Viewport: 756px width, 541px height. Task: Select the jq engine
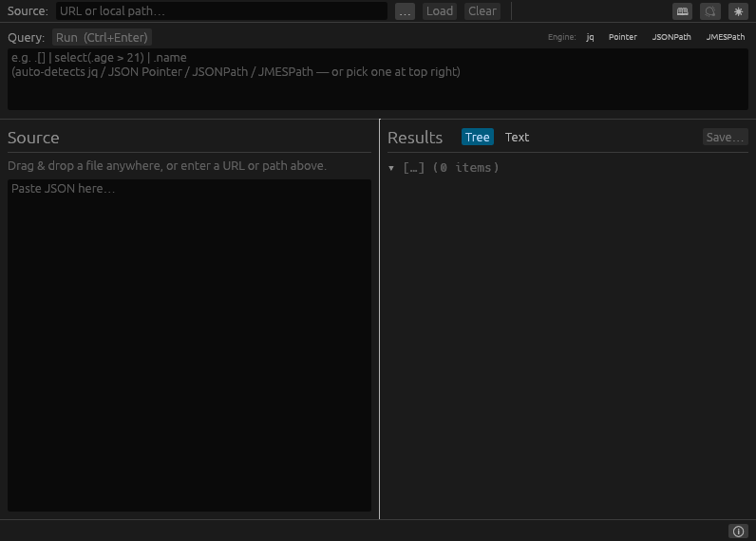pyautogui.click(x=590, y=37)
